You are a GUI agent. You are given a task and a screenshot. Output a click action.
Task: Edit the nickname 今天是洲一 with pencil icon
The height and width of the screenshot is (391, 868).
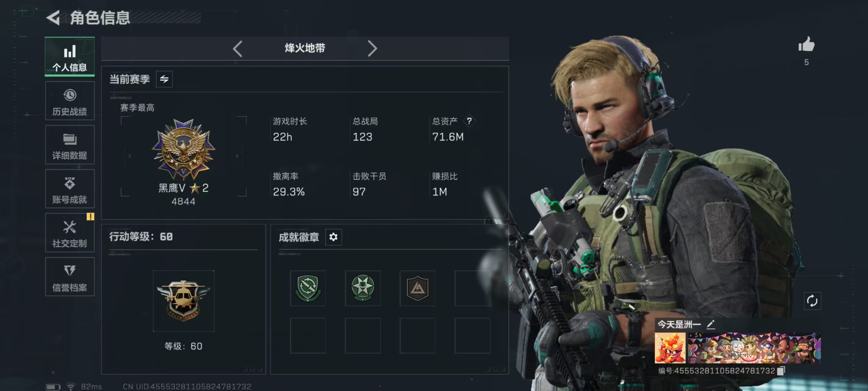pyautogui.click(x=711, y=324)
